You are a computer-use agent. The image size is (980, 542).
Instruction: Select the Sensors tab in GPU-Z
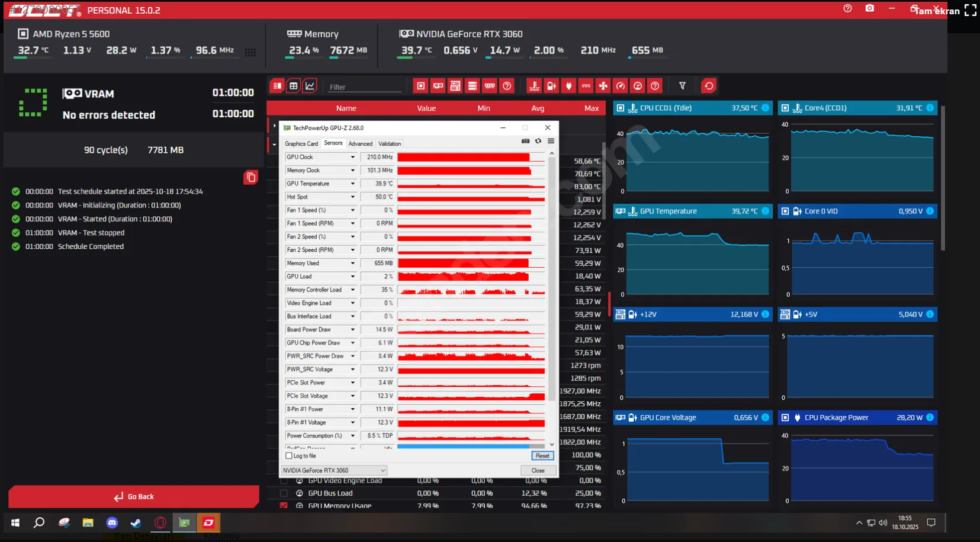coord(333,143)
